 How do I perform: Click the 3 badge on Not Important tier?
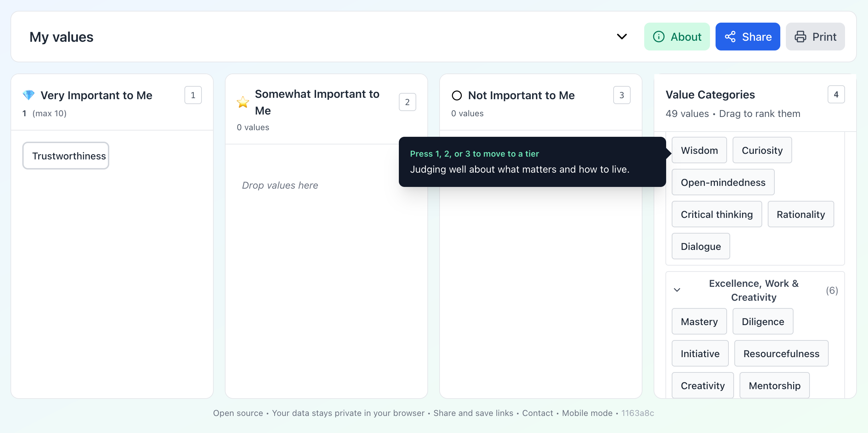(x=622, y=95)
